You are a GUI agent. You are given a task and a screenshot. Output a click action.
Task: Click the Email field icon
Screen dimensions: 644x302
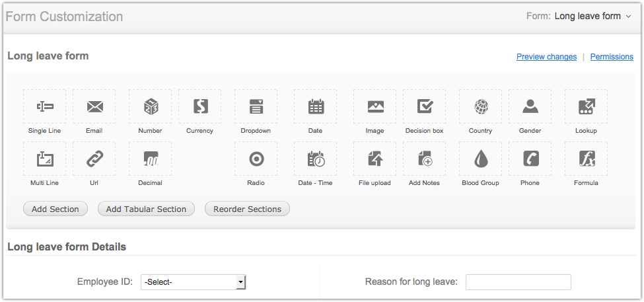[x=94, y=106]
